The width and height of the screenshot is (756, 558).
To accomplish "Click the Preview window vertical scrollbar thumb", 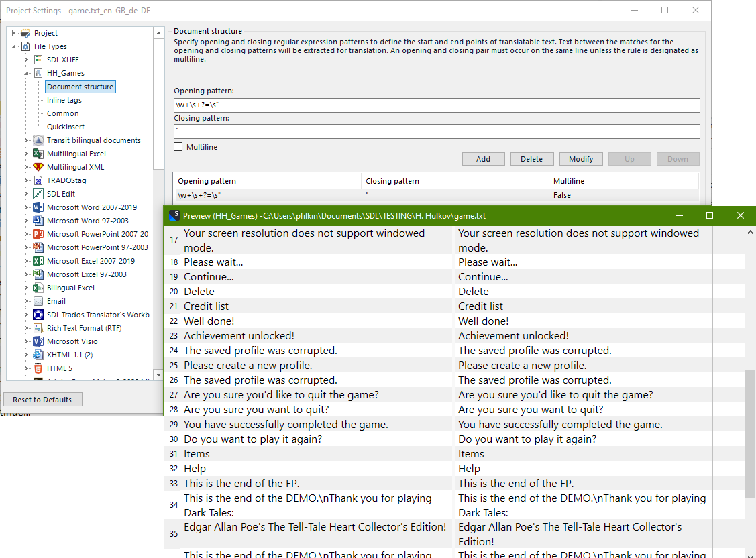I will 750,434.
